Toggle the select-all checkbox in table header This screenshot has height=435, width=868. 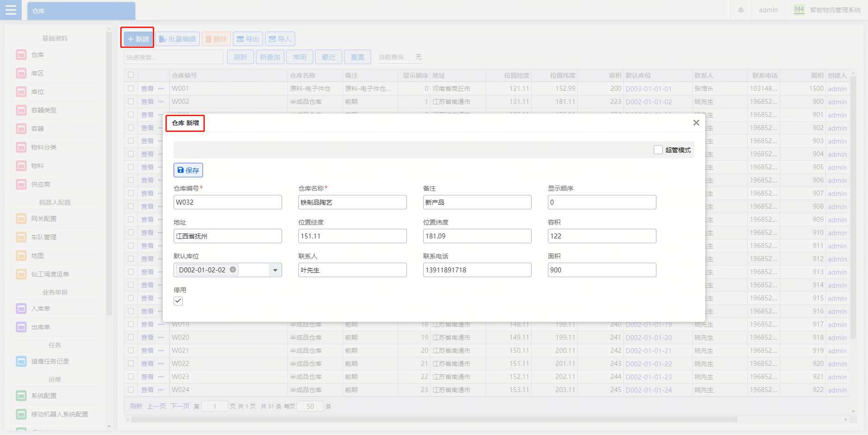pos(131,75)
